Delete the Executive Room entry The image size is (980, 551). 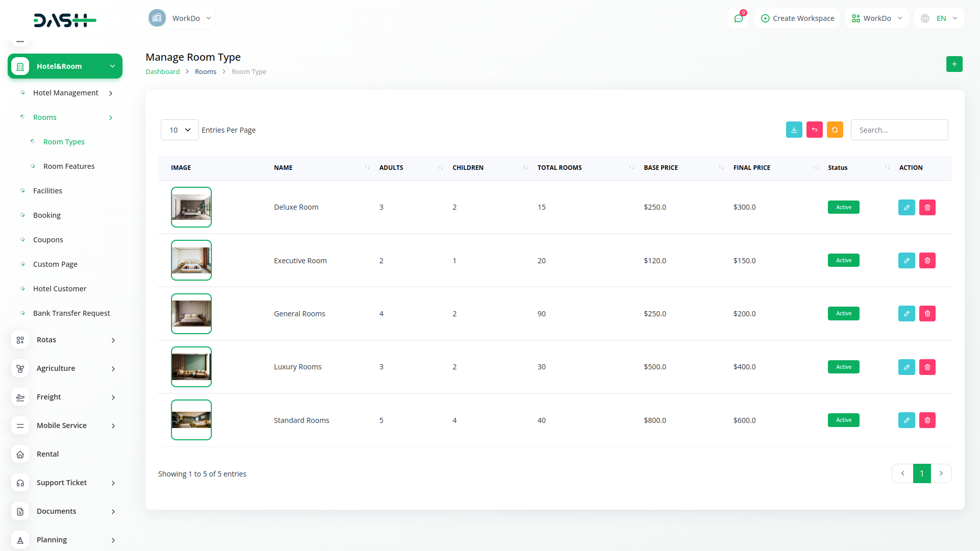tap(927, 261)
